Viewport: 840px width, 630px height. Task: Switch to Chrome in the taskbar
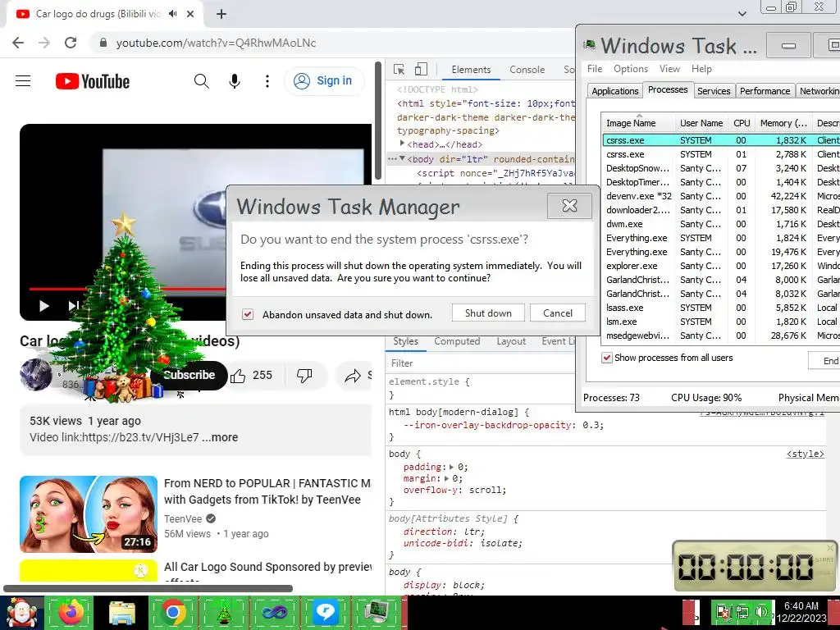click(173, 612)
